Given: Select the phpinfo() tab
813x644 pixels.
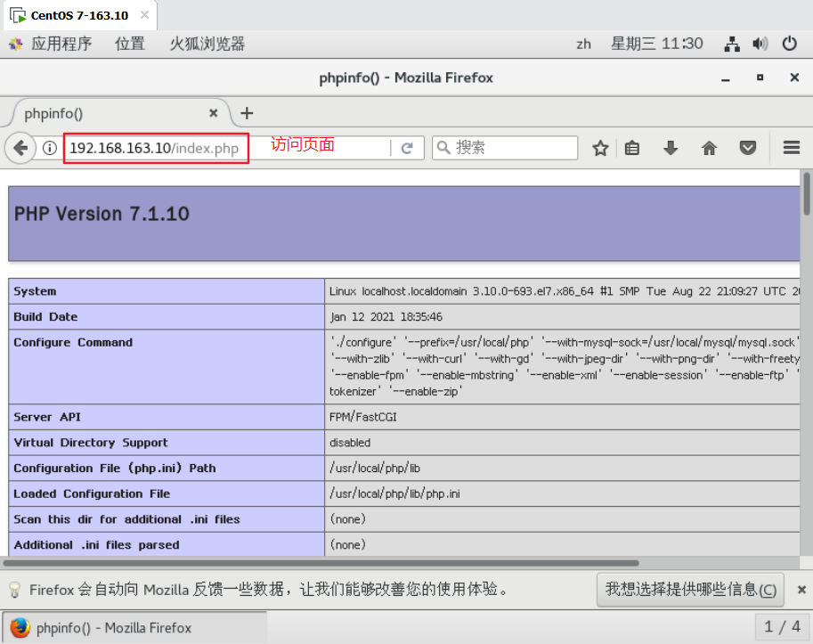Looking at the screenshot, I should [117, 113].
